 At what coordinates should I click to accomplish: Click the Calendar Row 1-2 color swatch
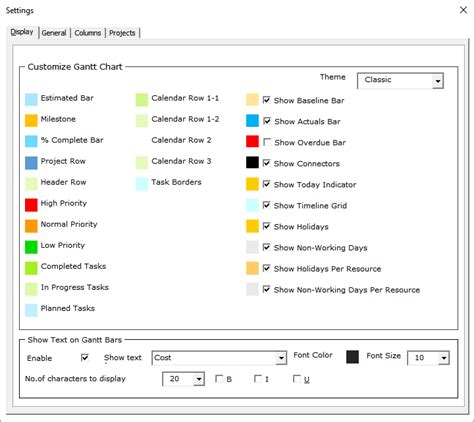(x=142, y=121)
